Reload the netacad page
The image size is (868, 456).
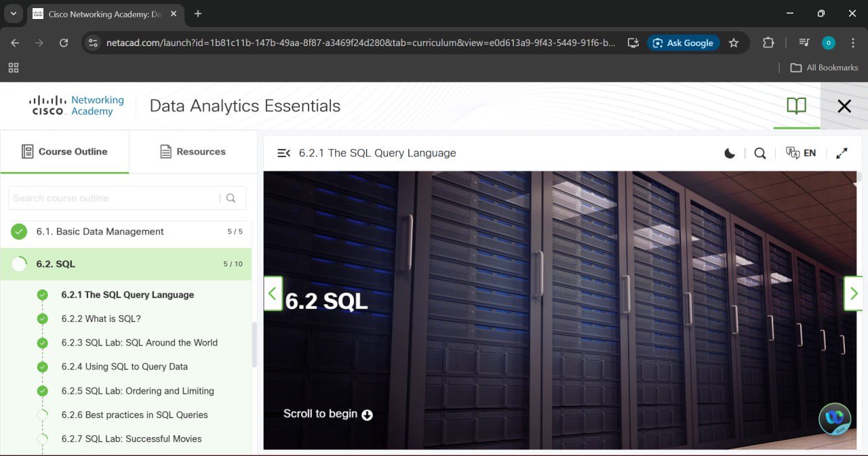click(x=64, y=43)
